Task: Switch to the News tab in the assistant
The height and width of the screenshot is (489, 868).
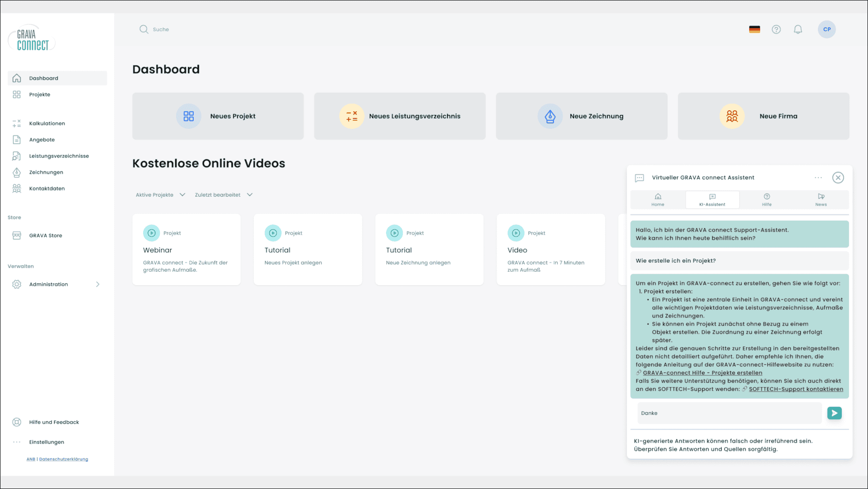Action: pyautogui.click(x=821, y=200)
